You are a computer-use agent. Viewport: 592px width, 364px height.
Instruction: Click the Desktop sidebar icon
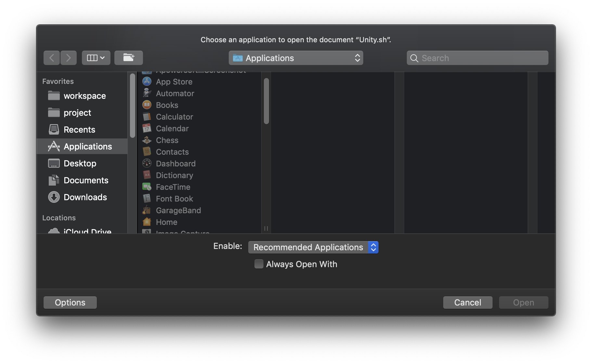[x=54, y=163]
